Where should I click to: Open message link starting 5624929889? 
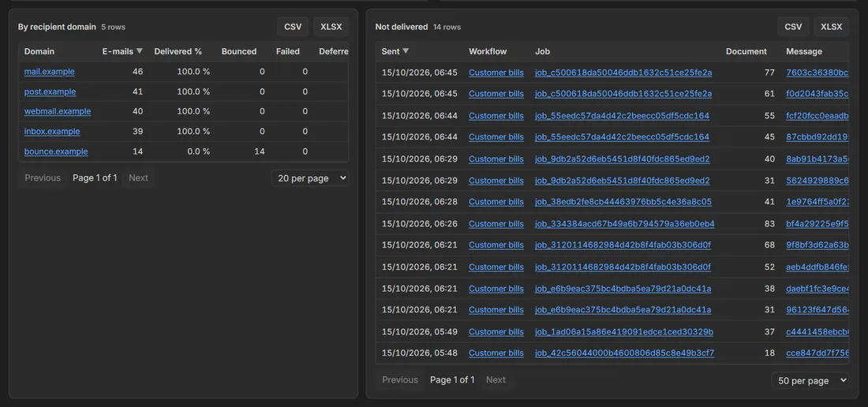(x=817, y=181)
